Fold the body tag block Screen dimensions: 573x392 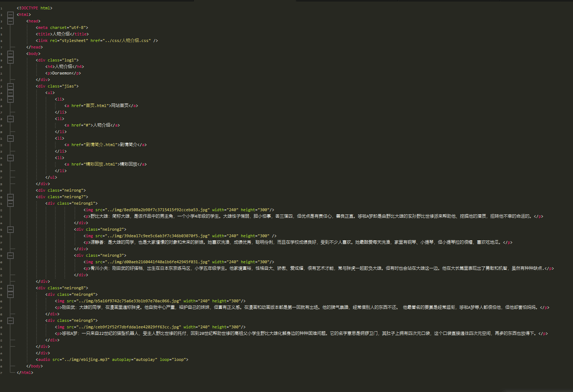click(10, 54)
